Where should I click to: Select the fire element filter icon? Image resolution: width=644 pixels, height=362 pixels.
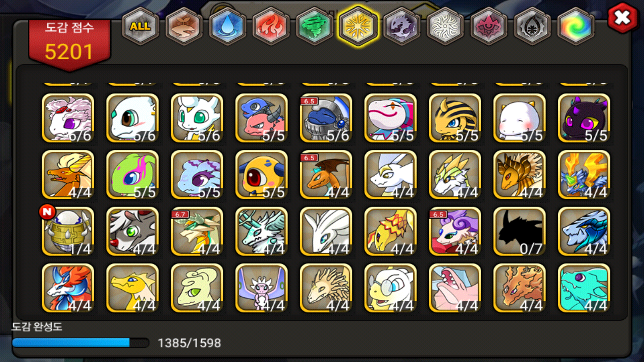pyautogui.click(x=271, y=26)
